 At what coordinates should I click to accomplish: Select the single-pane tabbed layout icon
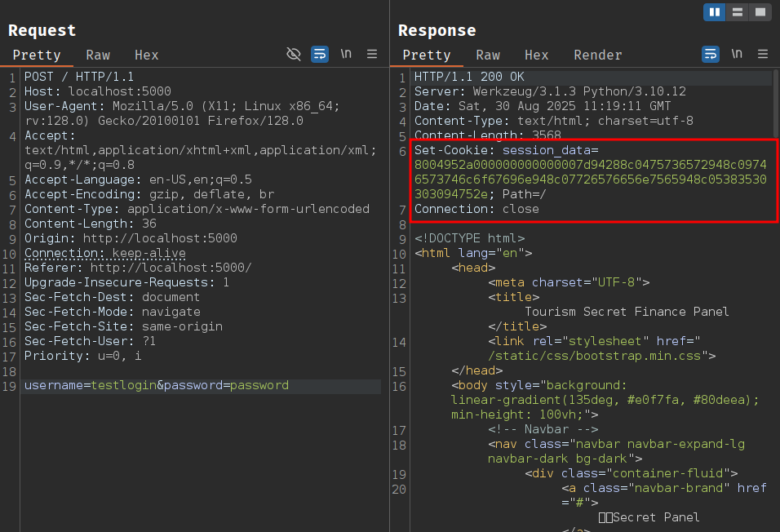(760, 12)
